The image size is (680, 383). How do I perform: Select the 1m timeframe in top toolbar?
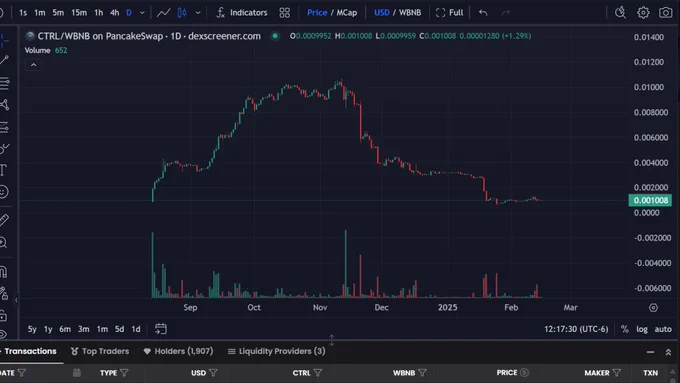point(40,13)
